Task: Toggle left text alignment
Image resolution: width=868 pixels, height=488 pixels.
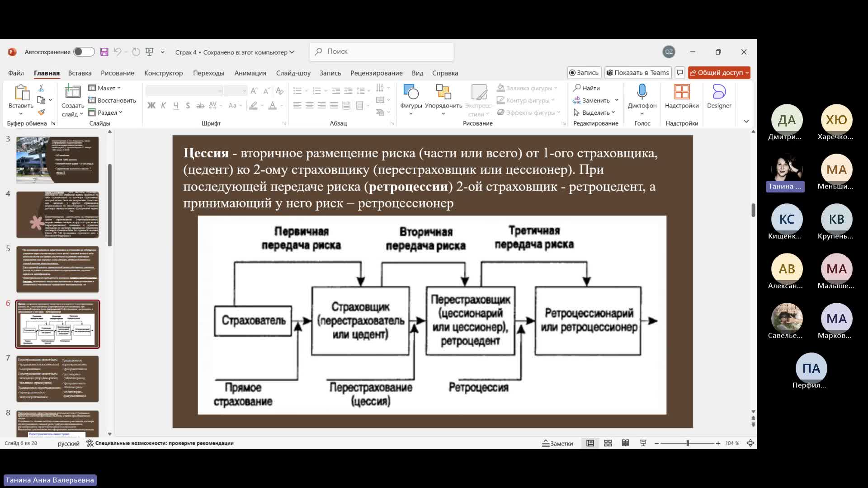Action: coord(297,105)
